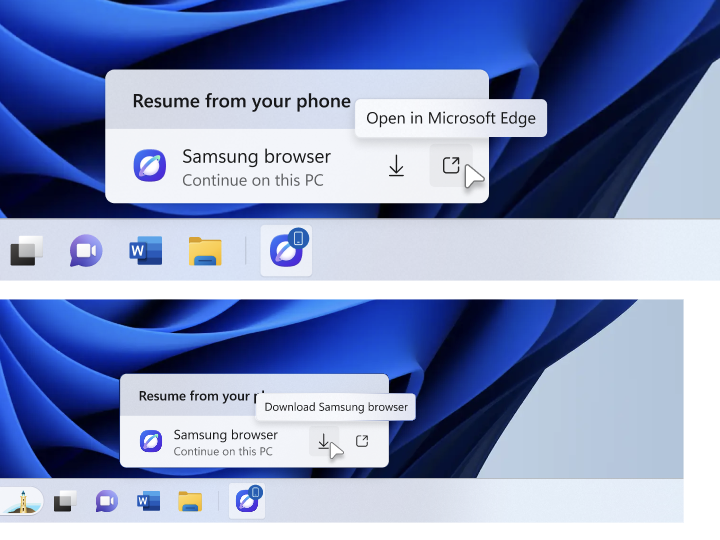Image resolution: width=720 pixels, height=540 pixels.
Task: Click 'Continue on this PC' in the lower popup
Action: 223,451
